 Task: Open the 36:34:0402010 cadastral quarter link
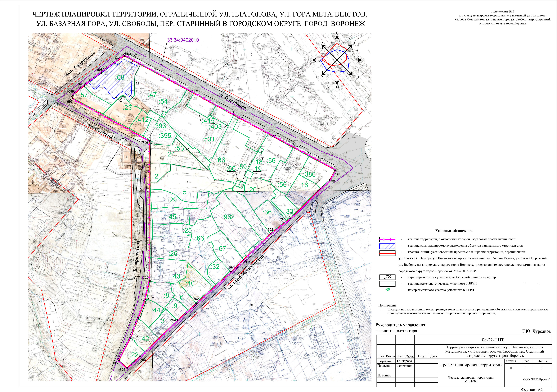[183, 40]
